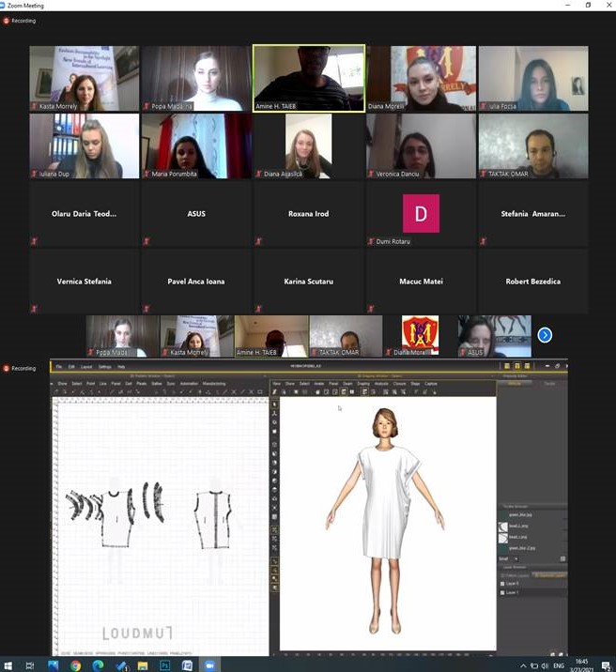Image resolution: width=616 pixels, height=672 pixels.
Task: Click the lower Recording indicator beside shared screen
Action: pyautogui.click(x=20, y=368)
